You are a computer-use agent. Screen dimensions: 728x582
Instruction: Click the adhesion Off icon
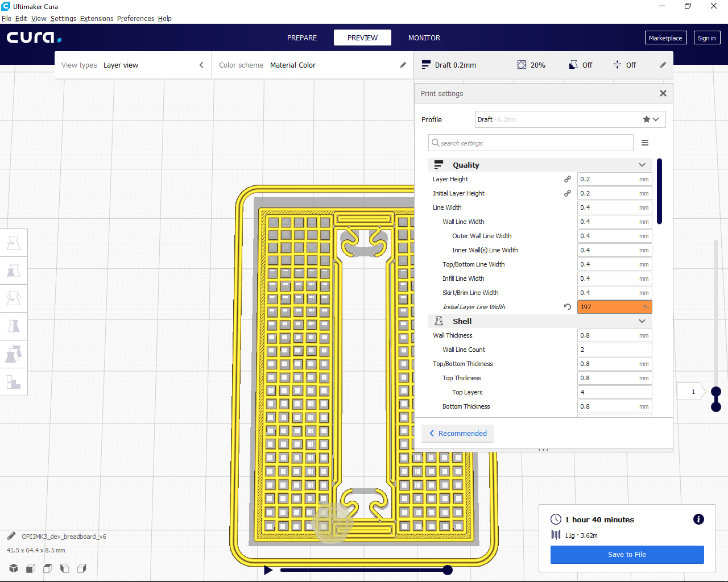click(617, 65)
